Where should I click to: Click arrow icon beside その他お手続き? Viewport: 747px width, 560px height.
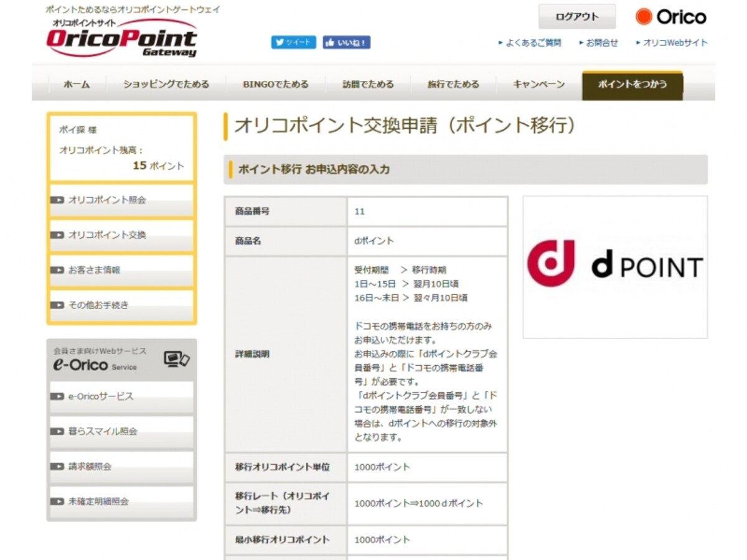click(x=57, y=305)
